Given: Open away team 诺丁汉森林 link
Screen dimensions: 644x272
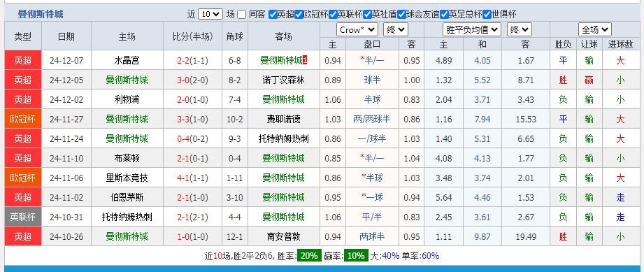Looking at the screenshot, I should click(283, 80).
